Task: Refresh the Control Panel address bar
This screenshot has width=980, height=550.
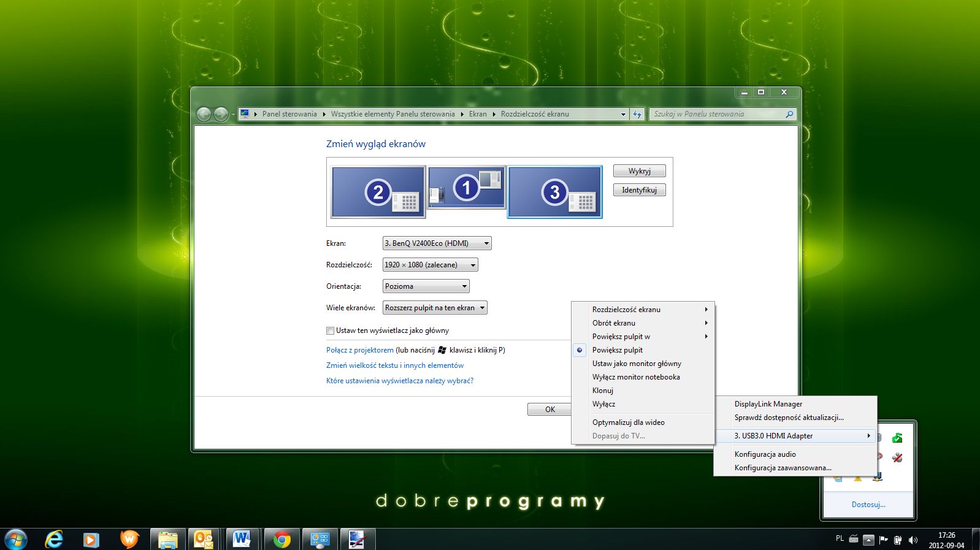Action: point(637,114)
